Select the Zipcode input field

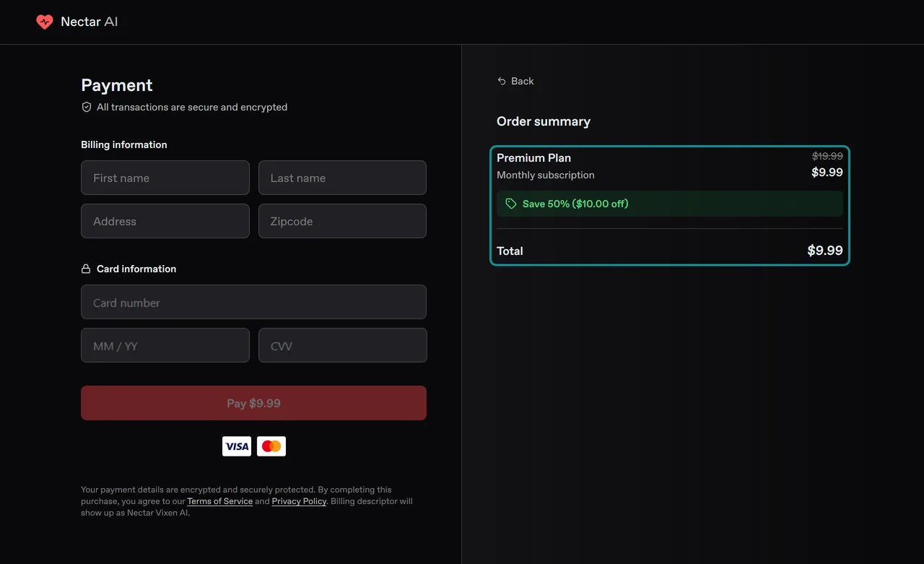pos(342,221)
